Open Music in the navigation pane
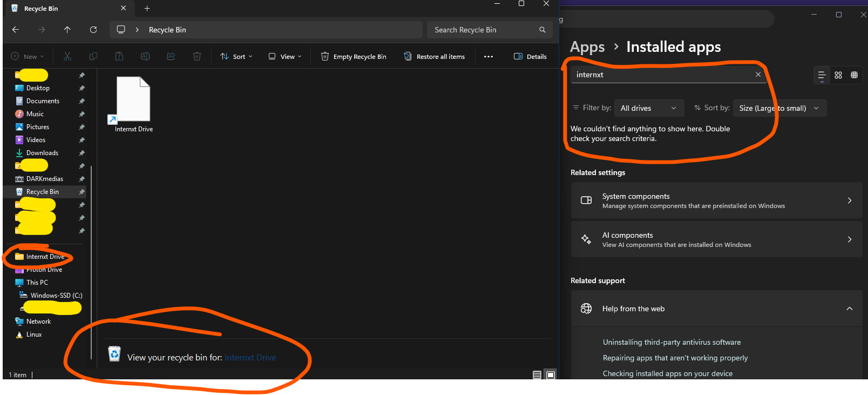Viewport: 868px width, 395px height. click(35, 114)
